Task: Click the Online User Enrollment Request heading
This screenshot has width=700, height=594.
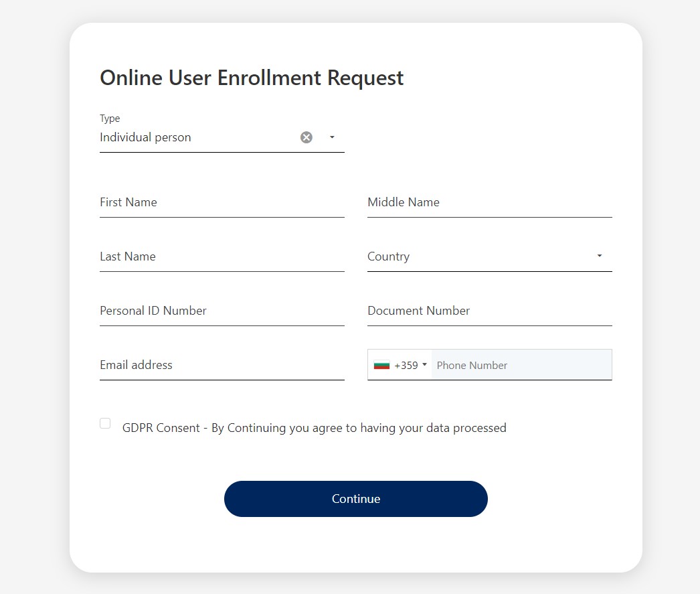Action: tap(252, 78)
